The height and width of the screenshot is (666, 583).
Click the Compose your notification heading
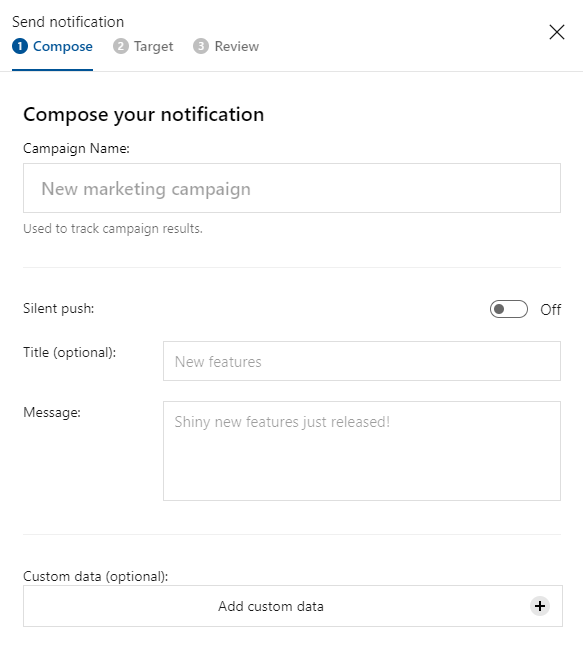pos(144,115)
